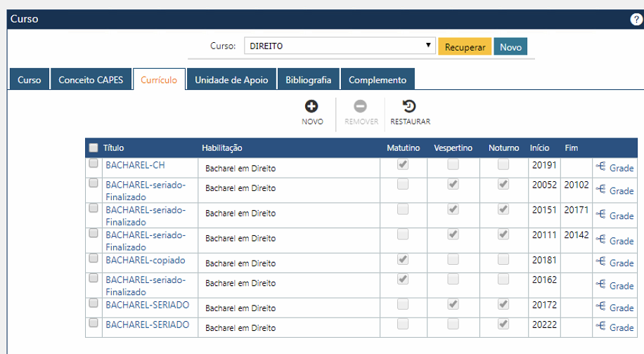The height and width of the screenshot is (354, 644).
Task: Open BACHAREL-seriado-Finalizado link in the 20162 row
Action: click(146, 285)
